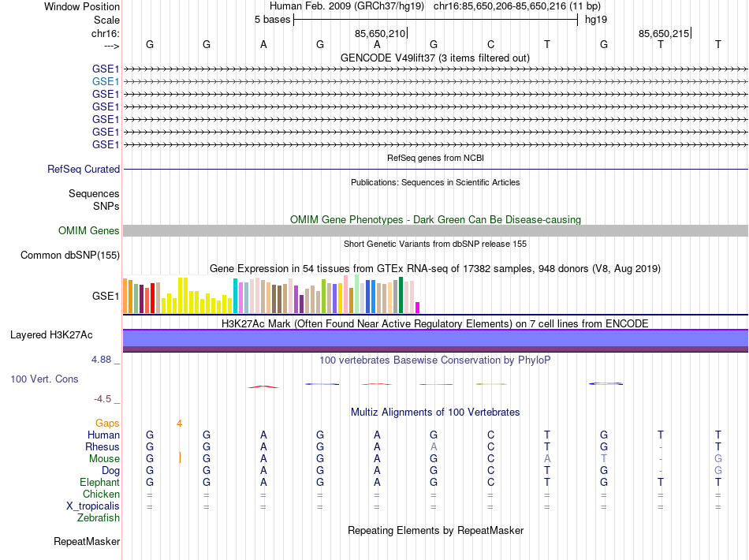Click the blue H3K27Ac signal band
The width and height of the screenshot is (749, 560).
tap(435, 338)
